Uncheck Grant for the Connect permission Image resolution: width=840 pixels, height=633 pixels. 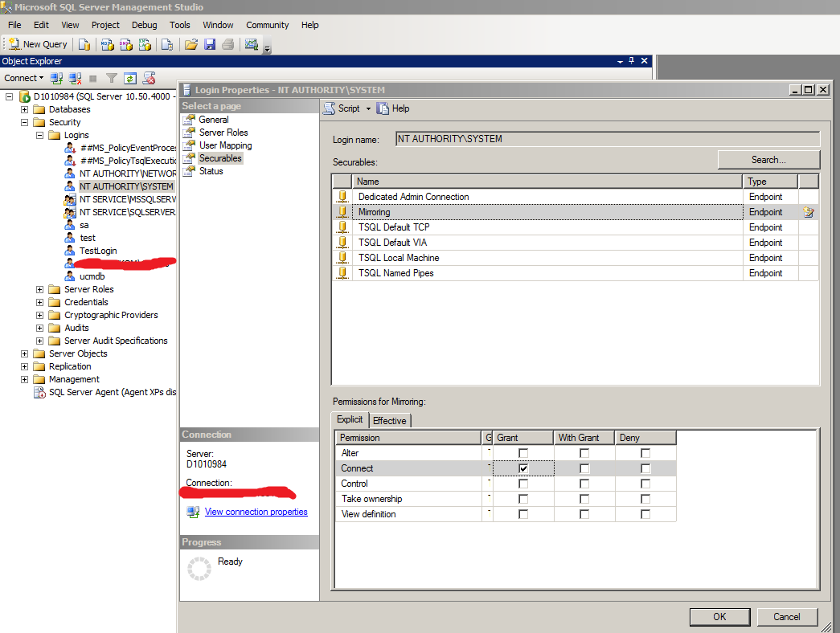[x=523, y=468]
